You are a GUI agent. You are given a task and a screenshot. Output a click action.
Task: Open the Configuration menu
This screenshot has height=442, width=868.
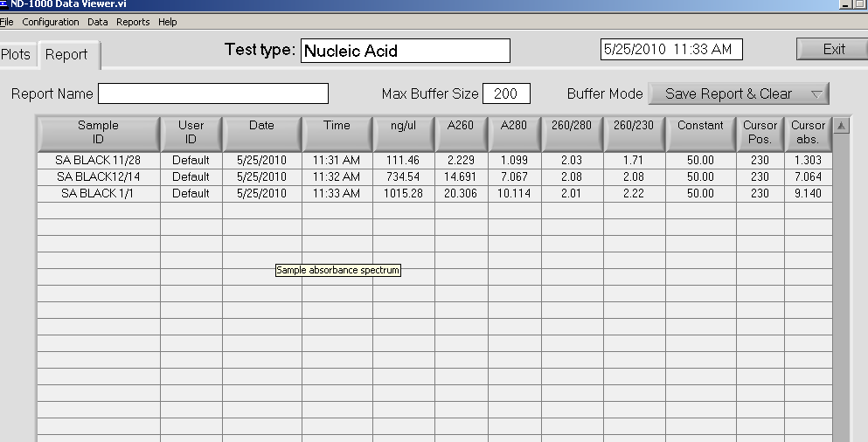coord(51,22)
